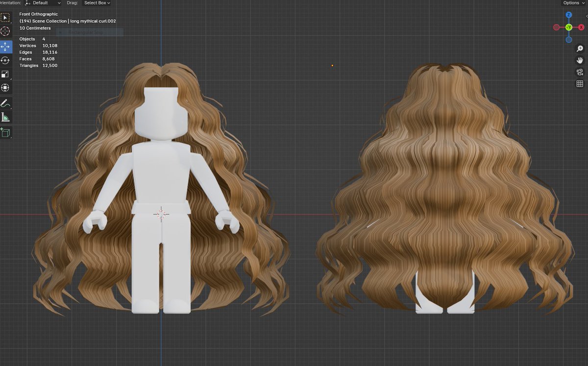Switch orthographic/perspective with grid icon
Image resolution: width=588 pixels, height=366 pixels.
tap(580, 84)
